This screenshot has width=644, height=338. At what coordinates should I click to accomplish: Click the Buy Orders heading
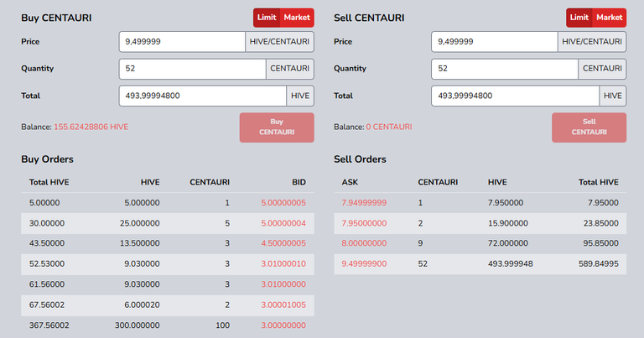point(47,159)
